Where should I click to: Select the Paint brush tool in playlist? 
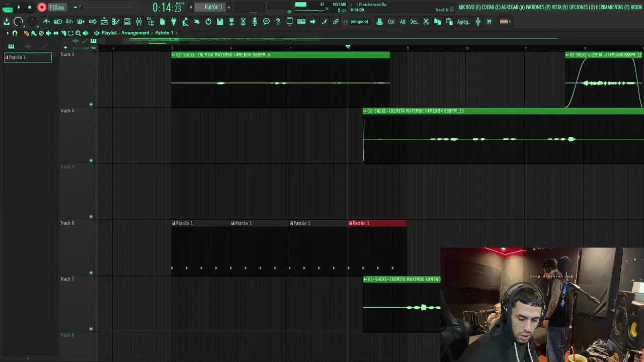(x=34, y=33)
